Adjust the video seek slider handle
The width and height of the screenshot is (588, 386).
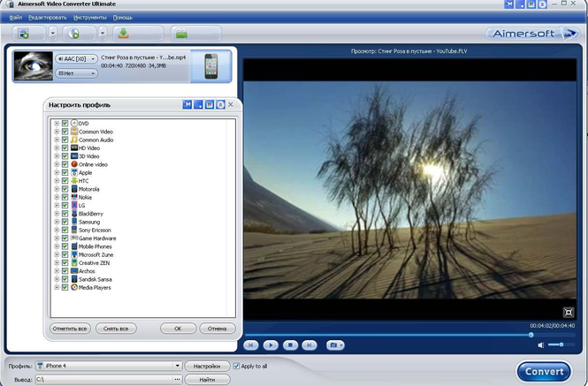click(531, 335)
